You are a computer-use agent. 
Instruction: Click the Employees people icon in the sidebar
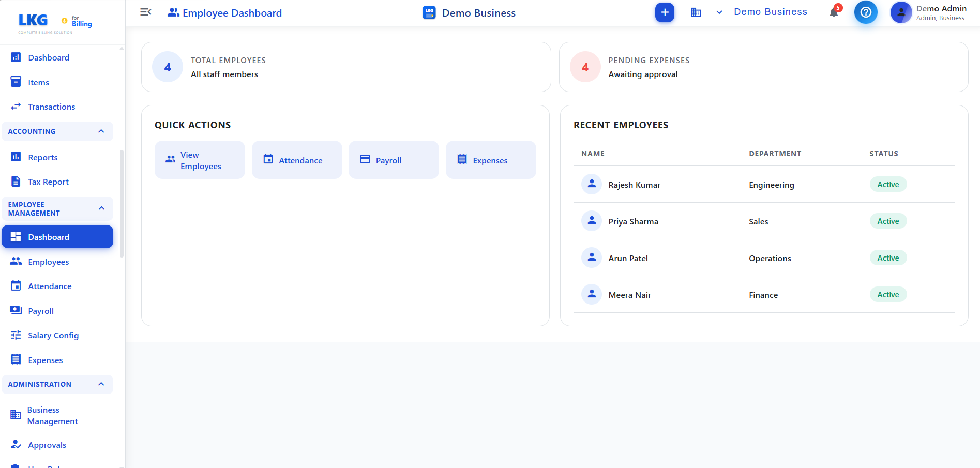pos(16,261)
